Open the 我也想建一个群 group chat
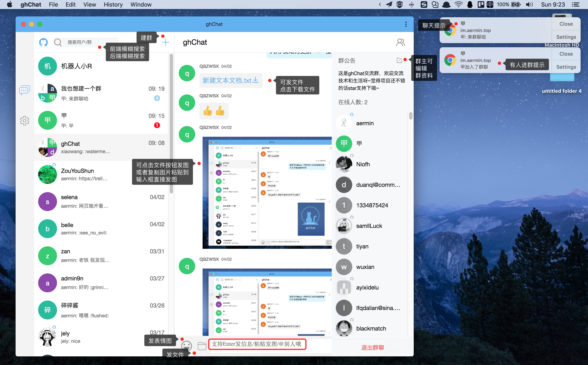The width and height of the screenshot is (588, 365). click(x=101, y=93)
